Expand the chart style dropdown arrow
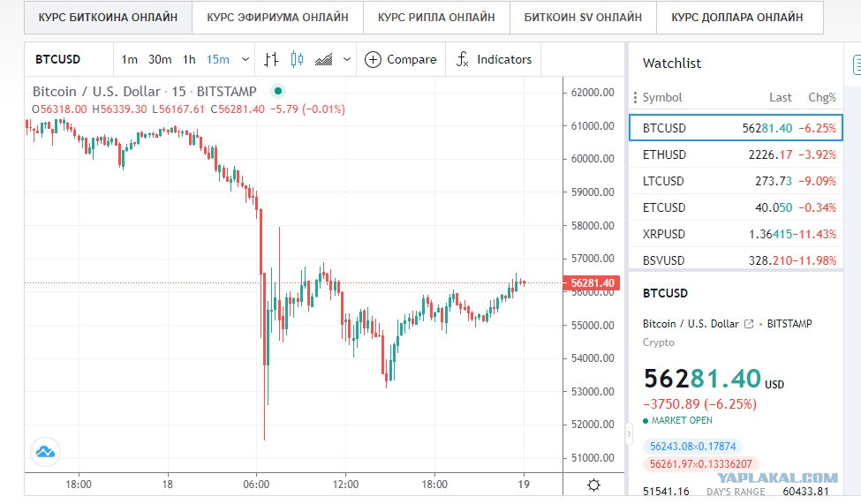The width and height of the screenshot is (861, 504). tap(347, 59)
